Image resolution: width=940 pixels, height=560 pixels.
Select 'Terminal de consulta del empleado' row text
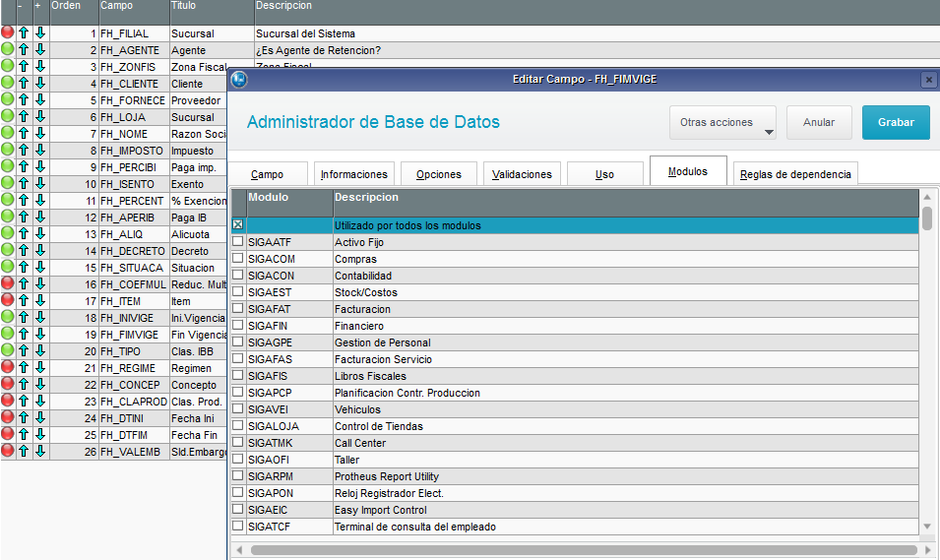[x=414, y=527]
